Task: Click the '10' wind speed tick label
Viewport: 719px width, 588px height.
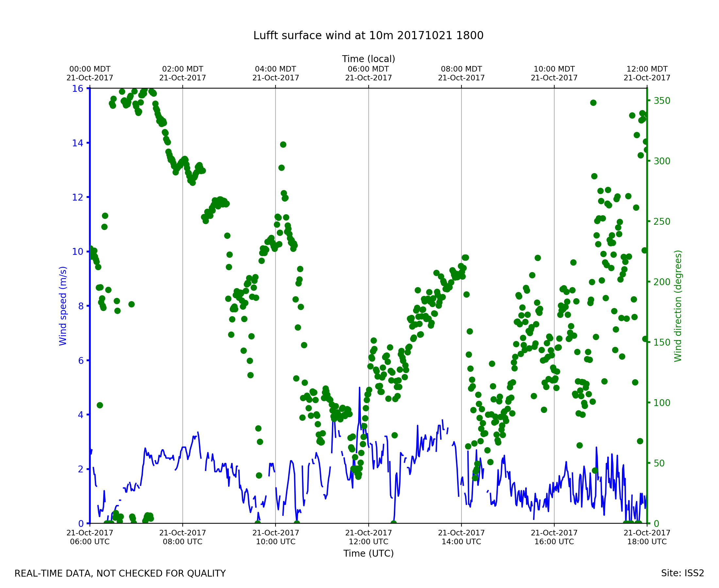Action: pyautogui.click(x=77, y=252)
